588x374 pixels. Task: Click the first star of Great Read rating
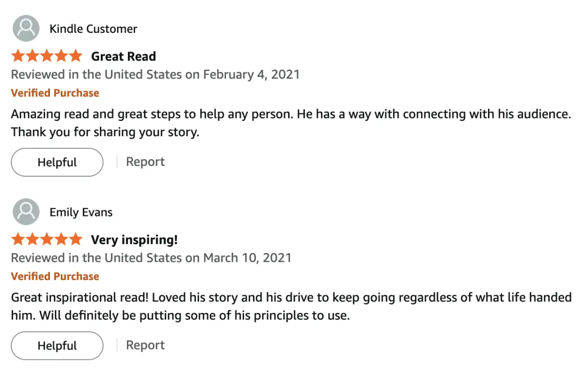click(18, 56)
